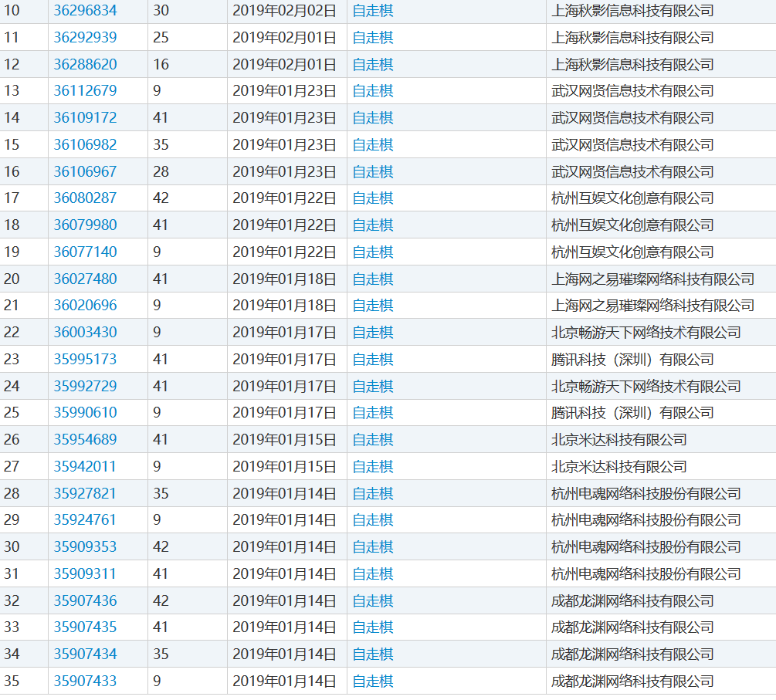Viewport: 776px width, 700px height.
Task: Open registration number 35927821 link
Action: click(x=85, y=493)
